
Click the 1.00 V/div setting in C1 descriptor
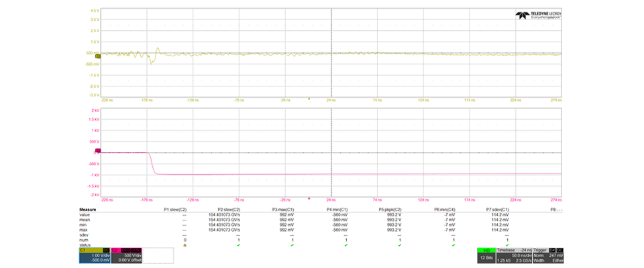coord(101,255)
